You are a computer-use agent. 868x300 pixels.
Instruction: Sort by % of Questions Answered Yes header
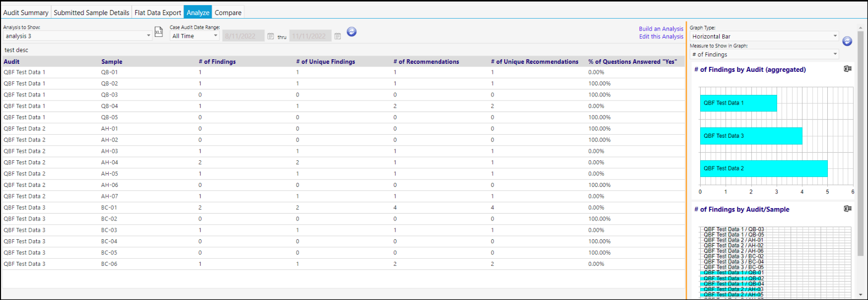633,62
